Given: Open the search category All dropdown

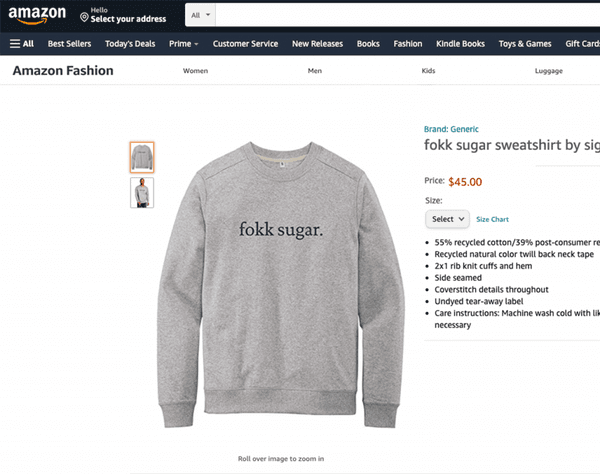Looking at the screenshot, I should click(x=200, y=16).
